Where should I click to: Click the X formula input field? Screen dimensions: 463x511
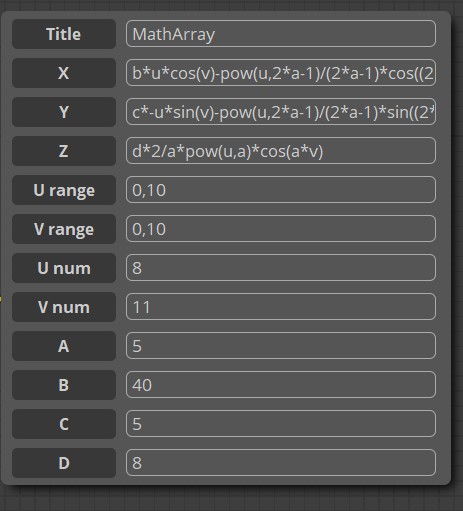(x=281, y=73)
